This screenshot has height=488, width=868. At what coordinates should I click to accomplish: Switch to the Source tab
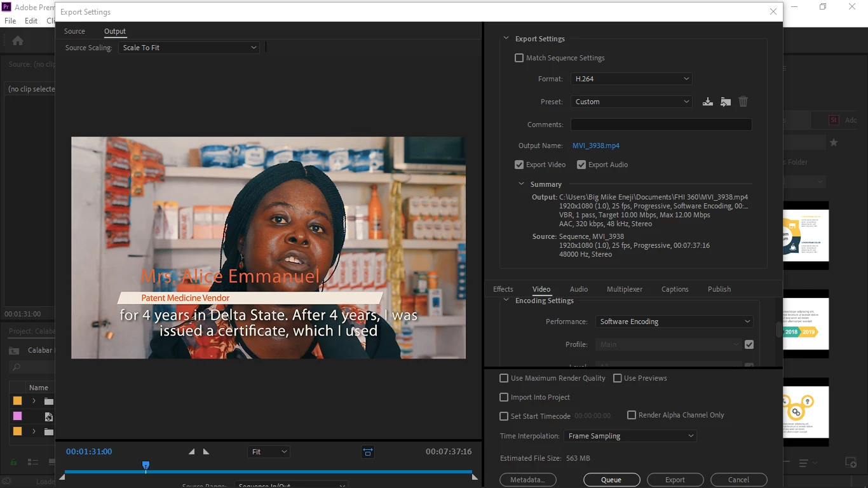74,31
